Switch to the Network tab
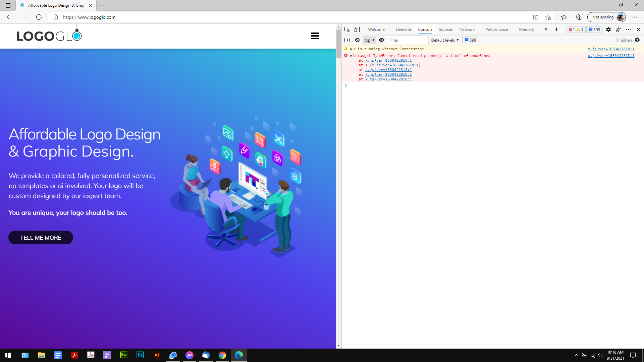This screenshot has height=362, width=644. click(x=467, y=29)
